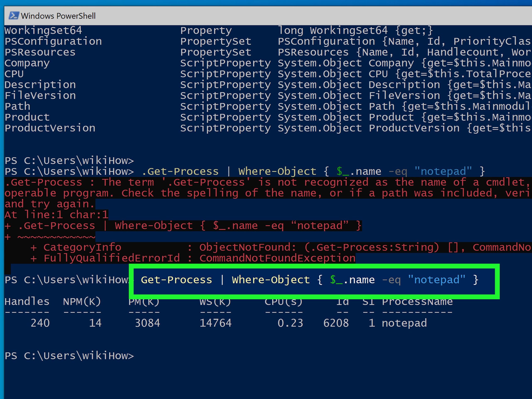Viewport: 532px width, 399px height.
Task: Click the ProcessName column header
Action: [417, 301]
